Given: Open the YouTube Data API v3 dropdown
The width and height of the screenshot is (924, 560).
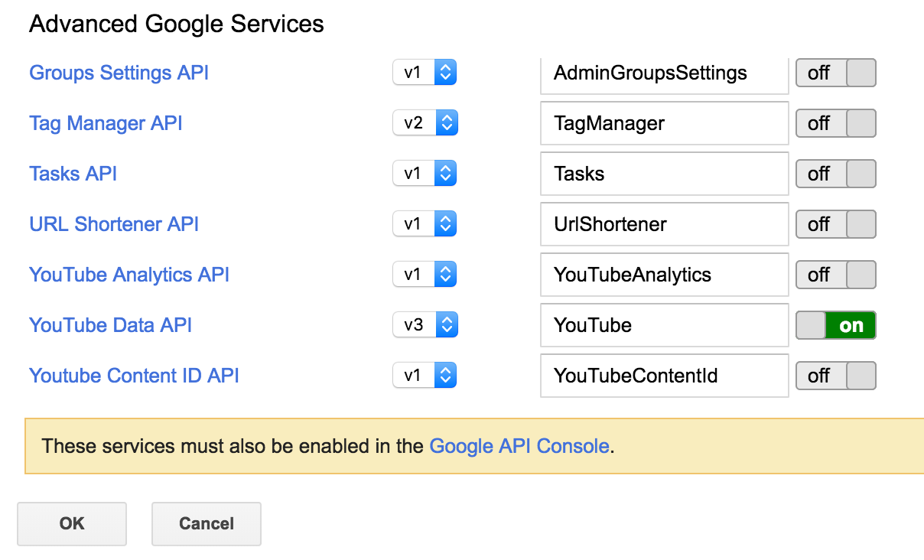Looking at the screenshot, I should click(425, 325).
